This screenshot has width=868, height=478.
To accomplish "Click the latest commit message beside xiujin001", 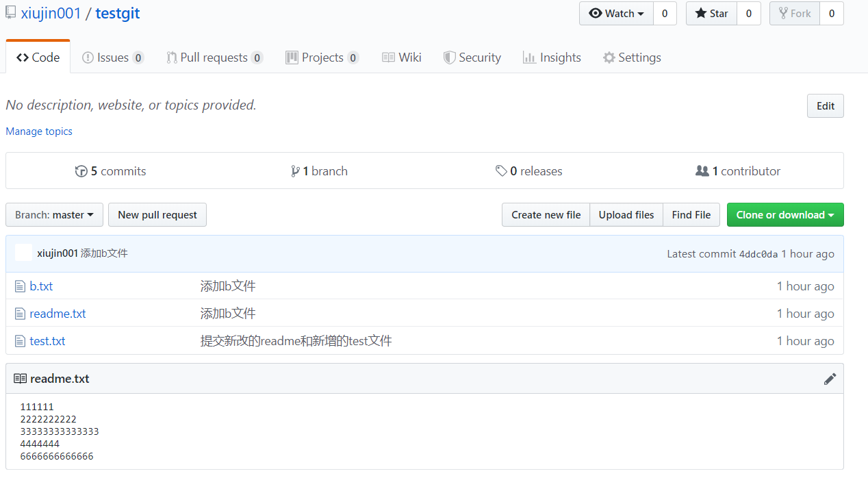I will pyautogui.click(x=104, y=253).
